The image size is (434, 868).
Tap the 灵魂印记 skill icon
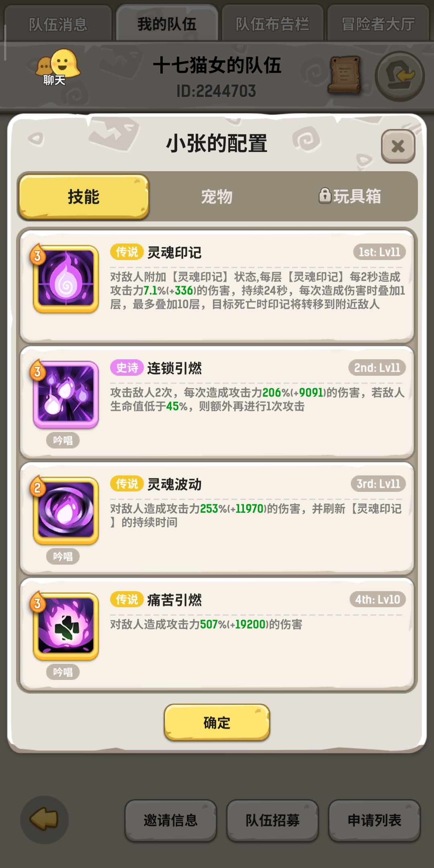coord(66,279)
